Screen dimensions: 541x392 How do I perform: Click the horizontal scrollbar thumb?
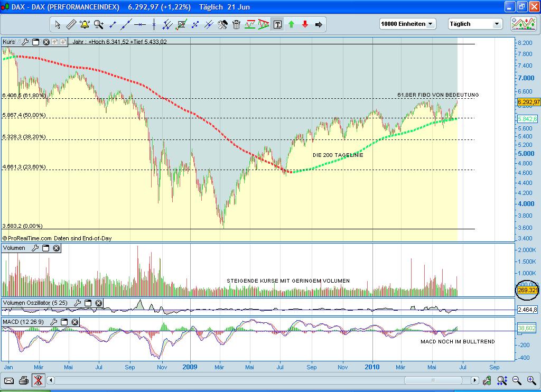[x=433, y=380]
